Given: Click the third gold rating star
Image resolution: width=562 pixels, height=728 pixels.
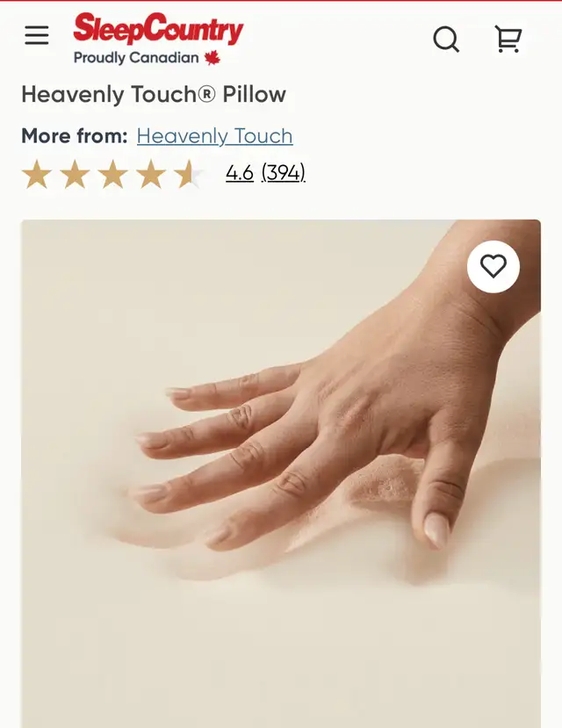Looking at the screenshot, I should tap(112, 174).
